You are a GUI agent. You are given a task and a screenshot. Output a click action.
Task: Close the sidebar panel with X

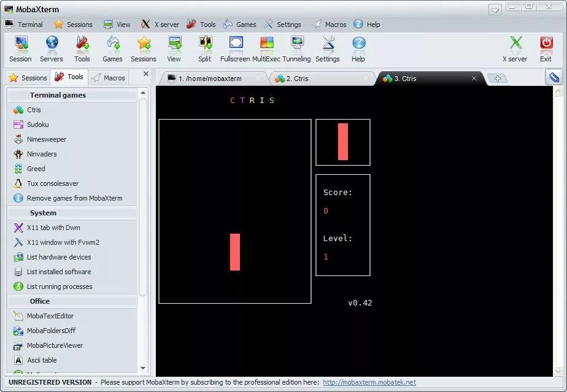coord(146,74)
